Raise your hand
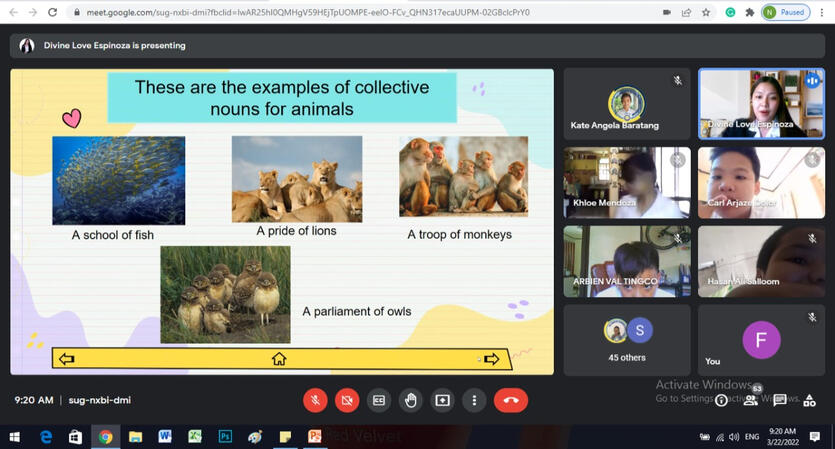 pyautogui.click(x=410, y=400)
